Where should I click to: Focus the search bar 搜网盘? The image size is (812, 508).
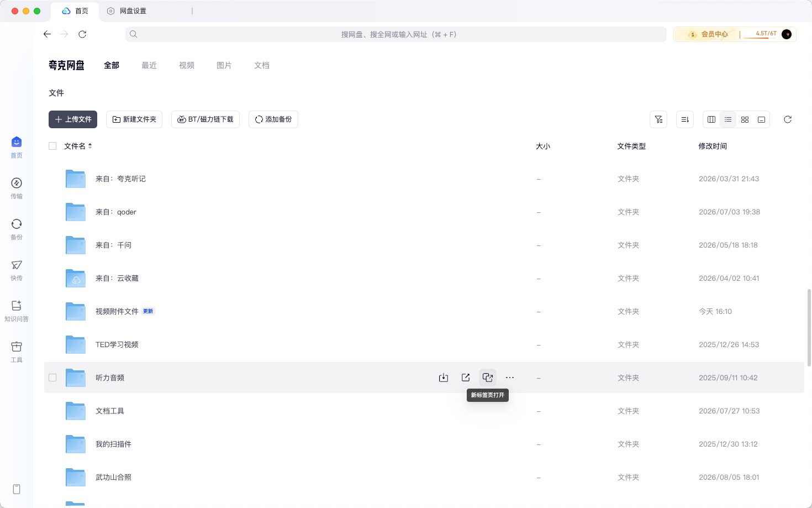click(x=396, y=34)
